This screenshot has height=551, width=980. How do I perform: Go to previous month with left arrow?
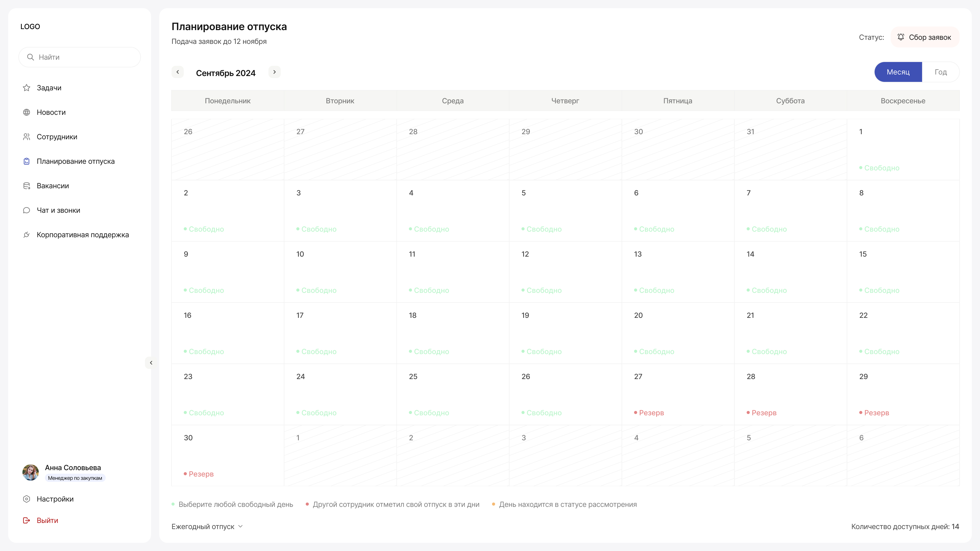click(178, 72)
